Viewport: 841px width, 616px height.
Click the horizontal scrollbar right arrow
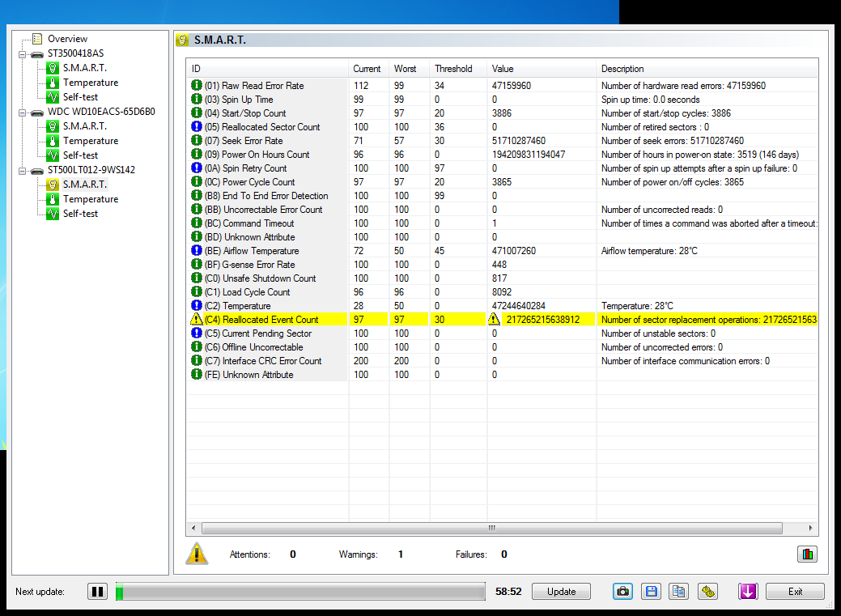point(812,528)
